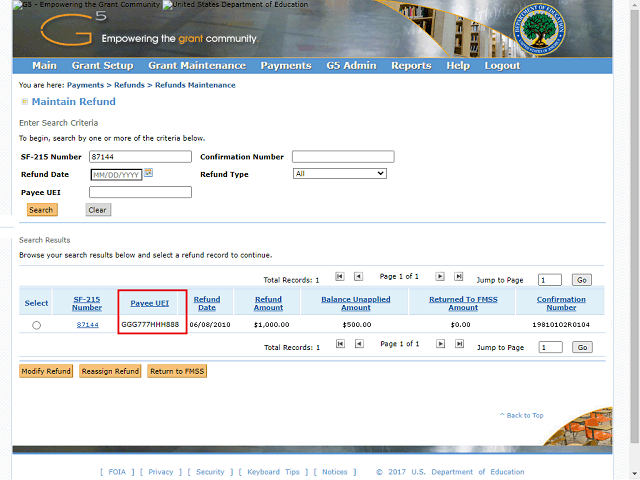Select the radio button for refund 87144
Viewport: 640px width, 480px height.
coord(37,325)
